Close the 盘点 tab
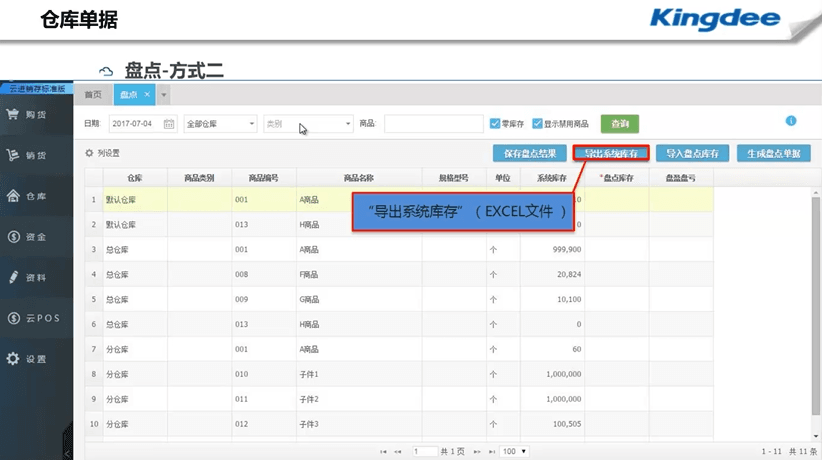The width and height of the screenshot is (822, 460). point(147,94)
